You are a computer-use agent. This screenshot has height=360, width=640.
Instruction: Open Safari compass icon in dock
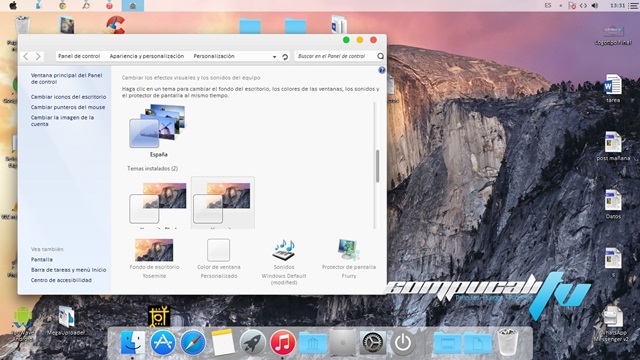[193, 342]
